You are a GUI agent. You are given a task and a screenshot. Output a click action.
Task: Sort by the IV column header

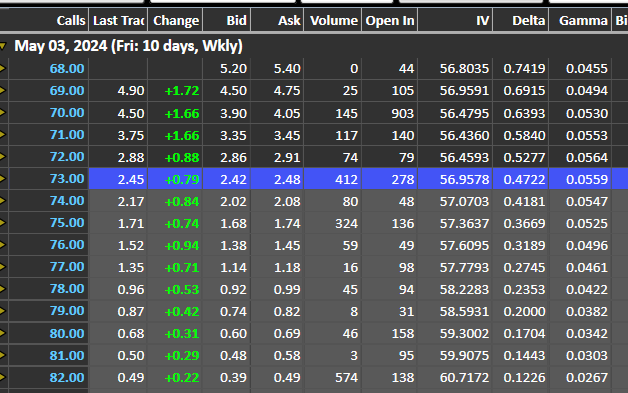(455, 20)
